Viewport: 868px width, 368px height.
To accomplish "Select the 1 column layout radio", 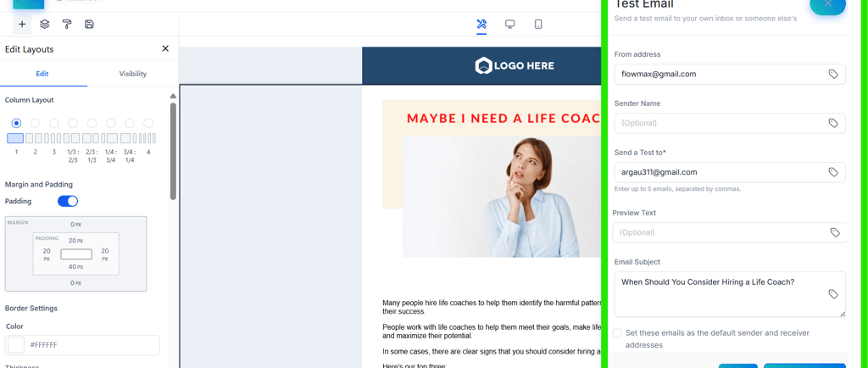I will tap(17, 123).
